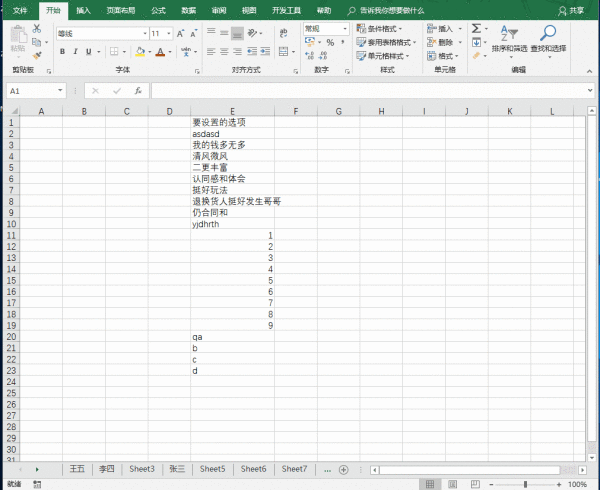This screenshot has width=600, height=490.
Task: Click the 共享 share button
Action: (x=572, y=10)
